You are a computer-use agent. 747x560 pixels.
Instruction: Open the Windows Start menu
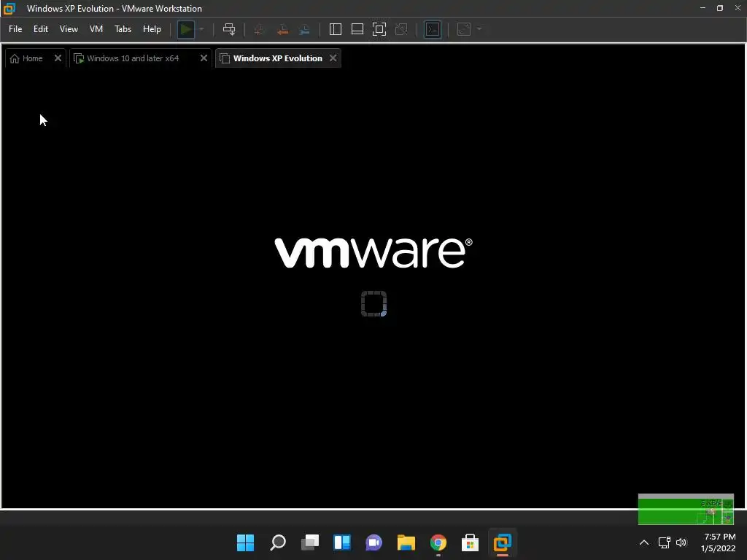pos(245,542)
